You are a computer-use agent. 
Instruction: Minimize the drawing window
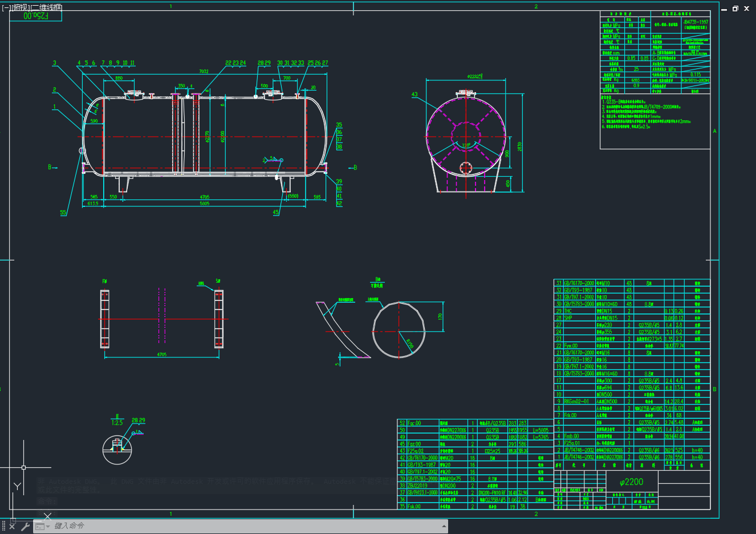point(724,9)
